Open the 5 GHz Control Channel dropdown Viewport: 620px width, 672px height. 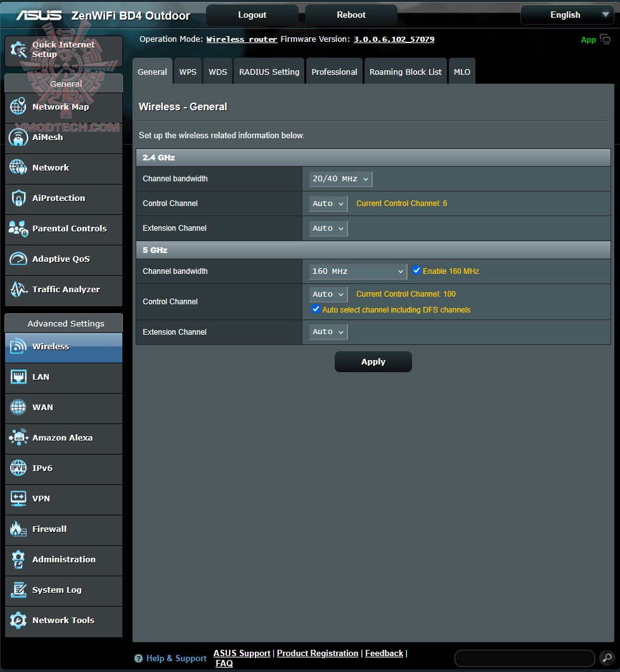click(x=328, y=294)
